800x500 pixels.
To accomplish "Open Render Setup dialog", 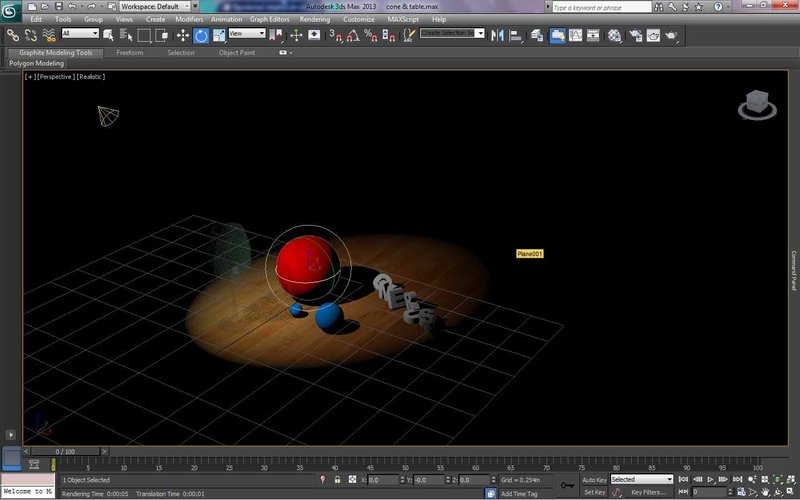I will click(x=635, y=35).
